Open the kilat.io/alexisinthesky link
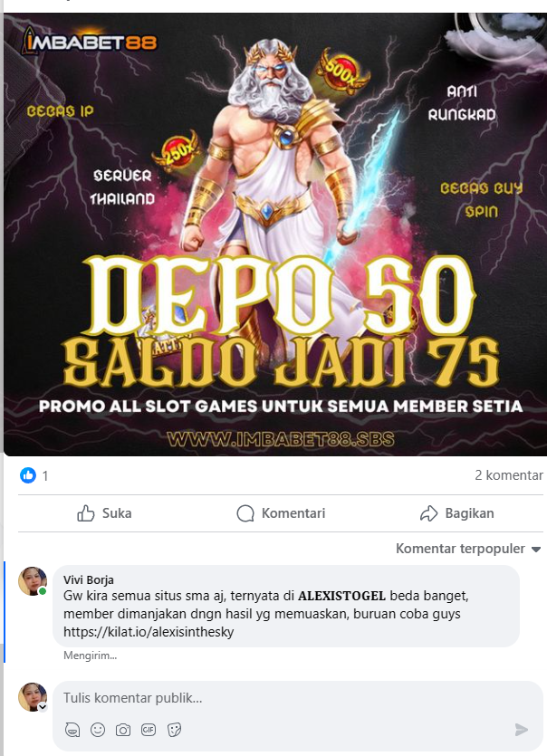This screenshot has height=756, width=547. tap(149, 632)
